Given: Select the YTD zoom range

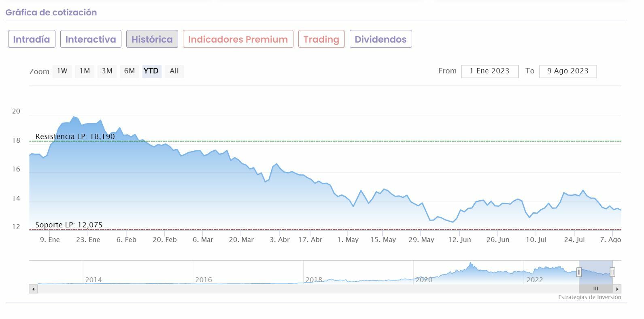Looking at the screenshot, I should [x=151, y=71].
